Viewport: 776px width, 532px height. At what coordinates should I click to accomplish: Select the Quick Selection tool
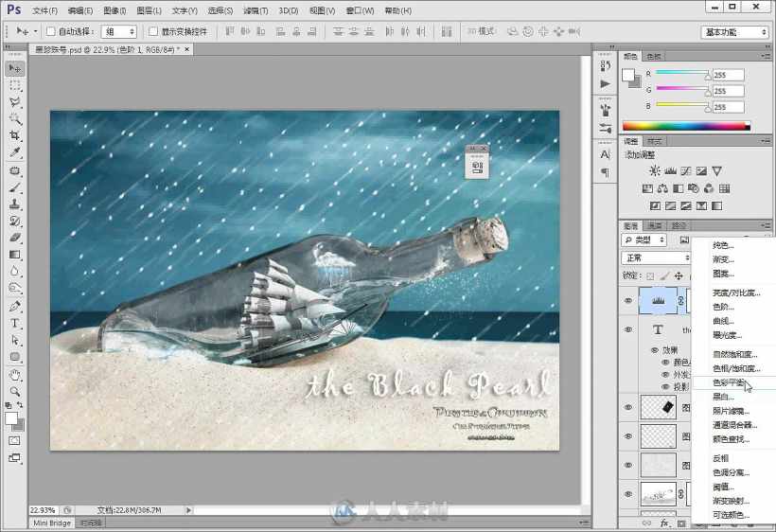coord(15,118)
